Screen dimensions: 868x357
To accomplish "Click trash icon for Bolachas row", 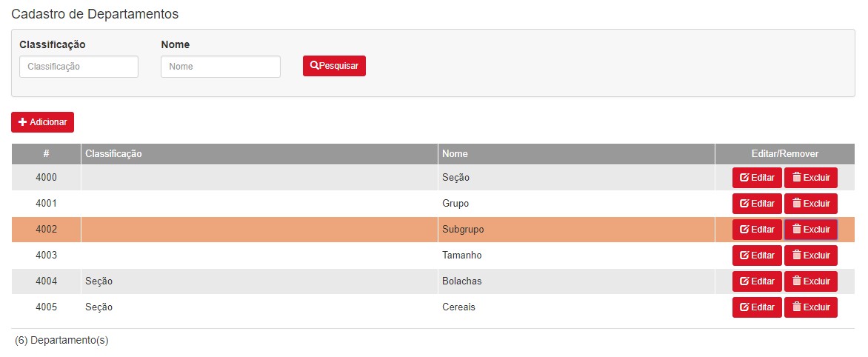I will point(797,281).
